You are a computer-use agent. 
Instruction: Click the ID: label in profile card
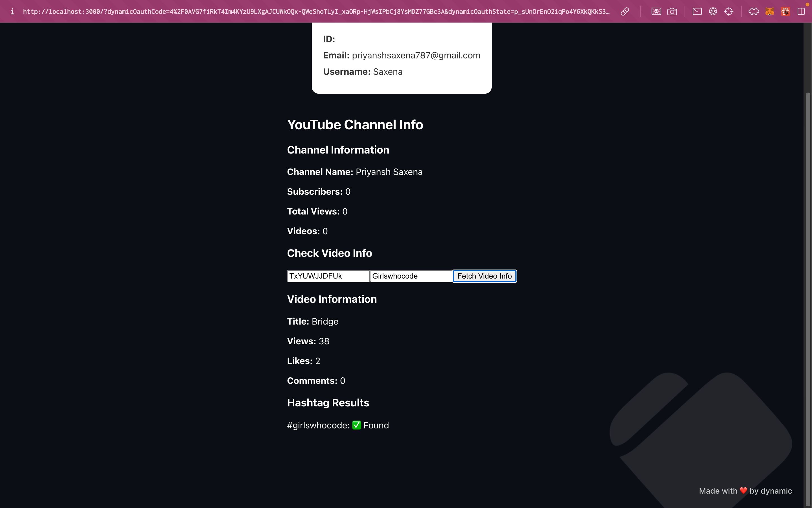coord(329,39)
